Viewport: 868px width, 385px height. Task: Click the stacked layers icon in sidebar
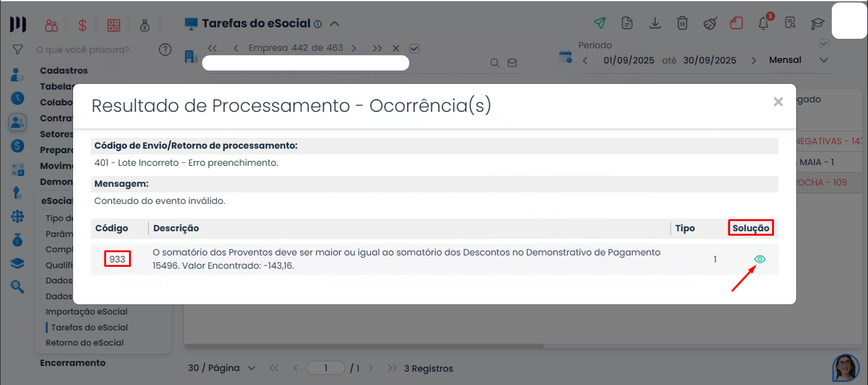coord(17,263)
